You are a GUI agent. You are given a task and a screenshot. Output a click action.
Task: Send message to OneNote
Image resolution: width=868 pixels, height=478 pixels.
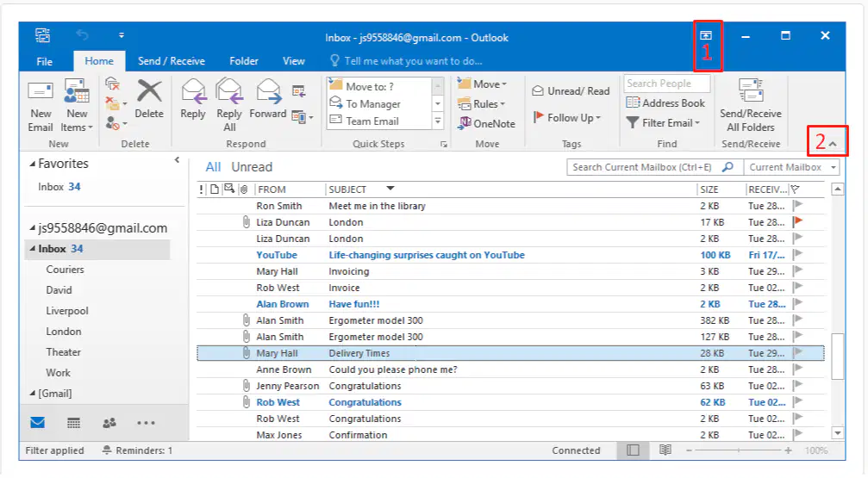pos(486,123)
